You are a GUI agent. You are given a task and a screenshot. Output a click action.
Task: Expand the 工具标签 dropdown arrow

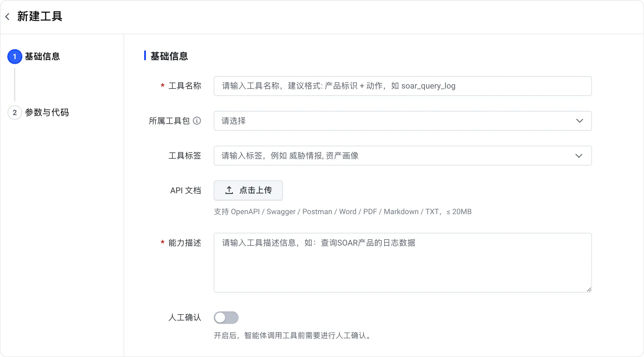[579, 156]
